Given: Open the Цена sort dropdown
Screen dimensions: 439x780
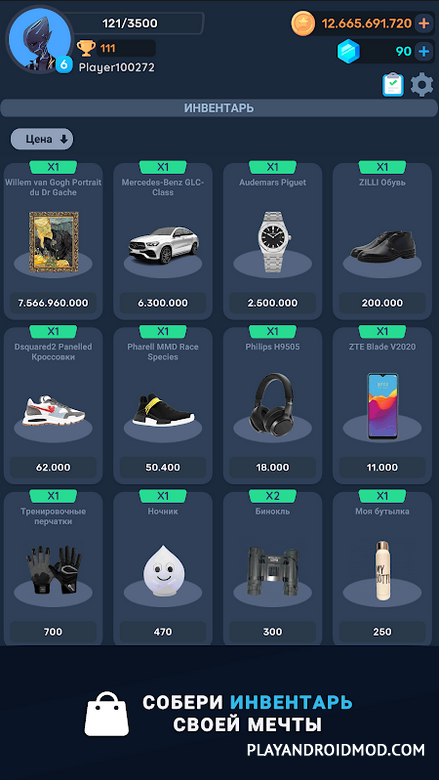Looking at the screenshot, I should point(42,139).
